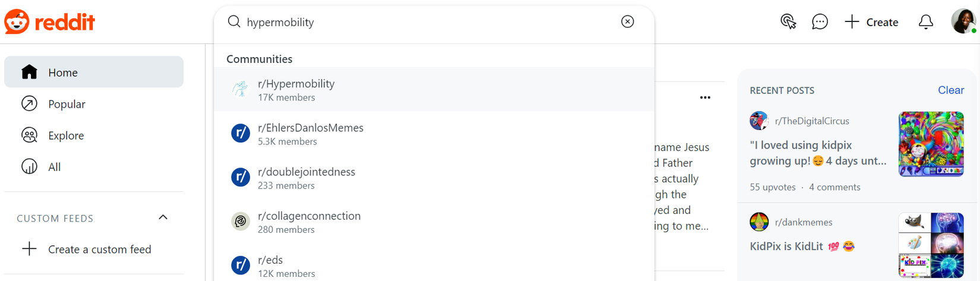Click the Home house icon

click(x=29, y=72)
